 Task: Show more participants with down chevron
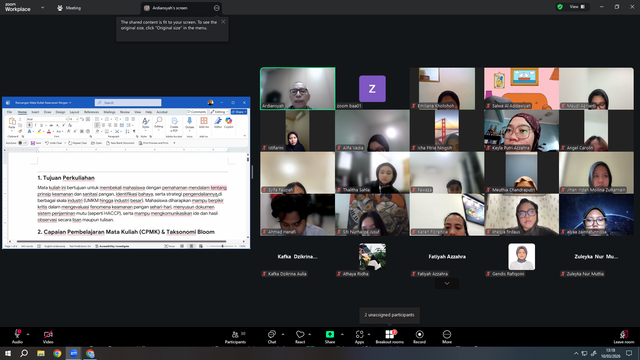[447, 283]
